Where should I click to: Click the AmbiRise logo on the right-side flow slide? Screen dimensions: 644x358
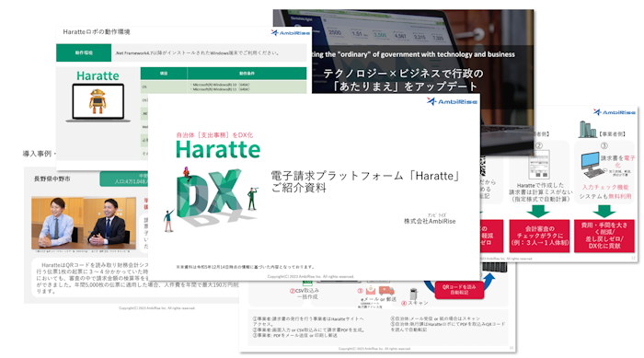(614, 111)
